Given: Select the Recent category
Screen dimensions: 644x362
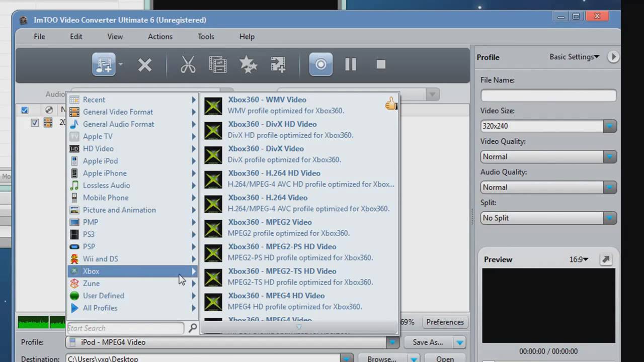Looking at the screenshot, I should click(133, 100).
